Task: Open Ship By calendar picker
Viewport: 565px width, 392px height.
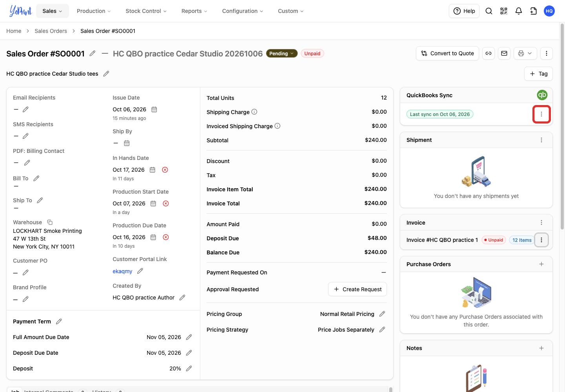Action: [127, 143]
